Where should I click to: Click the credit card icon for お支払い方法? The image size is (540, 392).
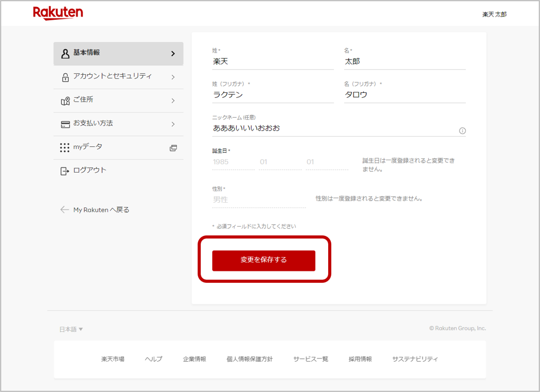pos(65,124)
